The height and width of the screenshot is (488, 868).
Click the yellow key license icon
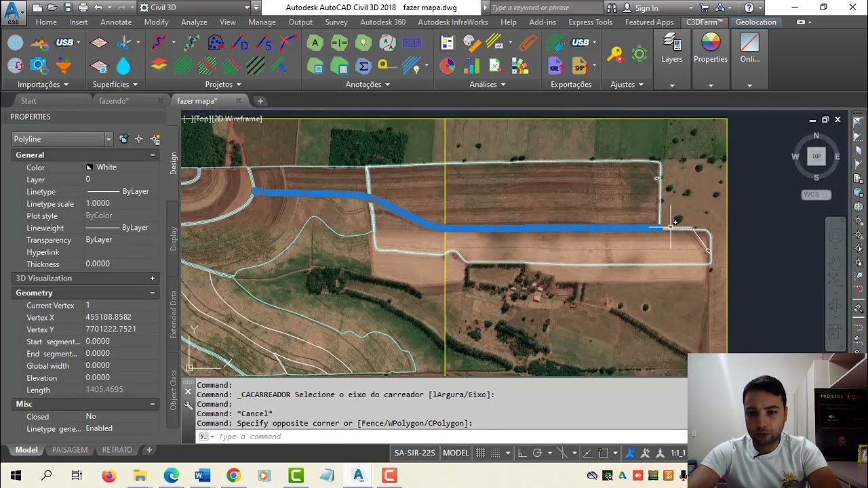pyautogui.click(x=614, y=54)
